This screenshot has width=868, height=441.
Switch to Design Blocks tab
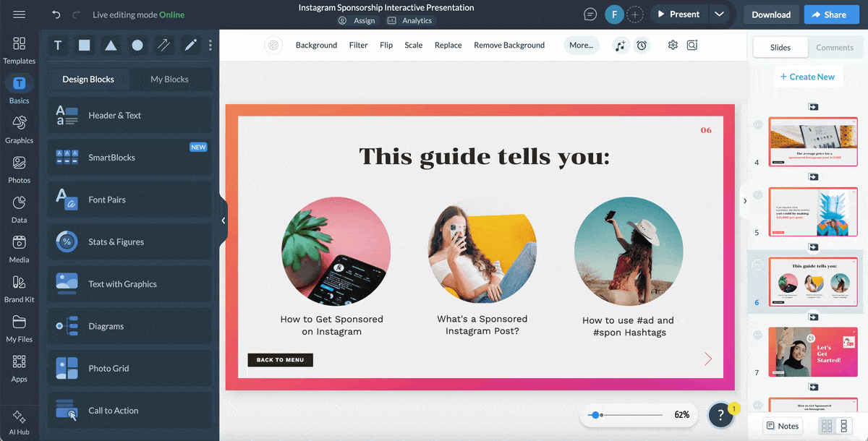click(88, 79)
